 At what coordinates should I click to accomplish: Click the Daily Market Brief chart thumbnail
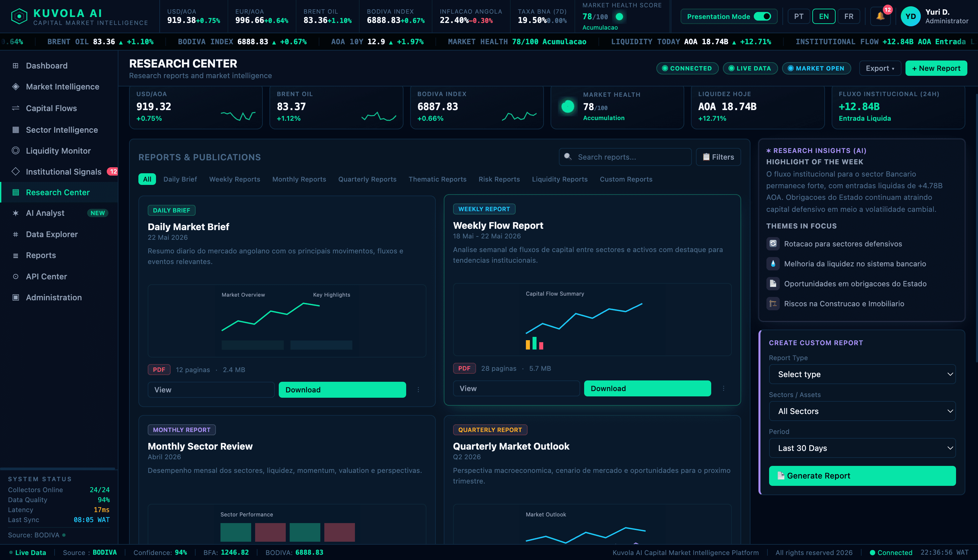[x=287, y=321]
